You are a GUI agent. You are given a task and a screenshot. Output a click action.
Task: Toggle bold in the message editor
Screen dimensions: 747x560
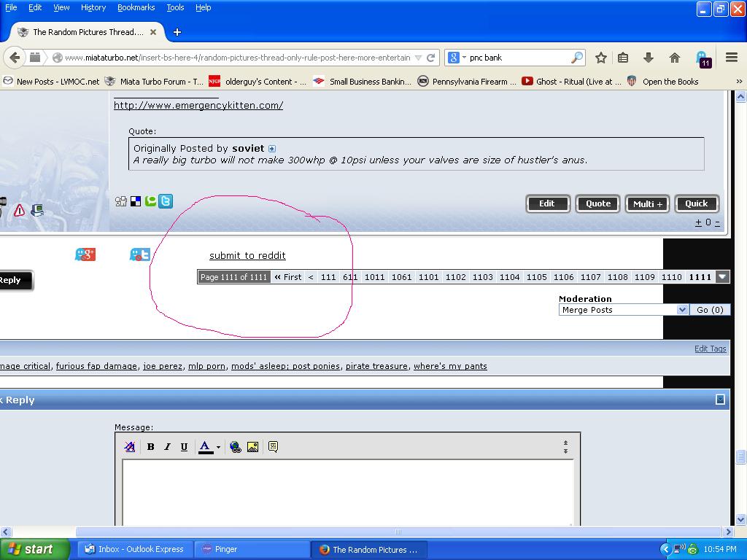[150, 447]
